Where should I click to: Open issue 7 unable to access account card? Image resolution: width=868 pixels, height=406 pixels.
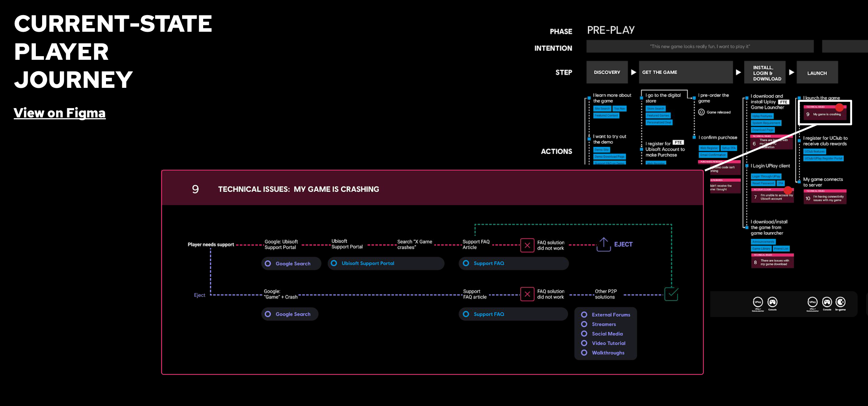click(x=772, y=196)
